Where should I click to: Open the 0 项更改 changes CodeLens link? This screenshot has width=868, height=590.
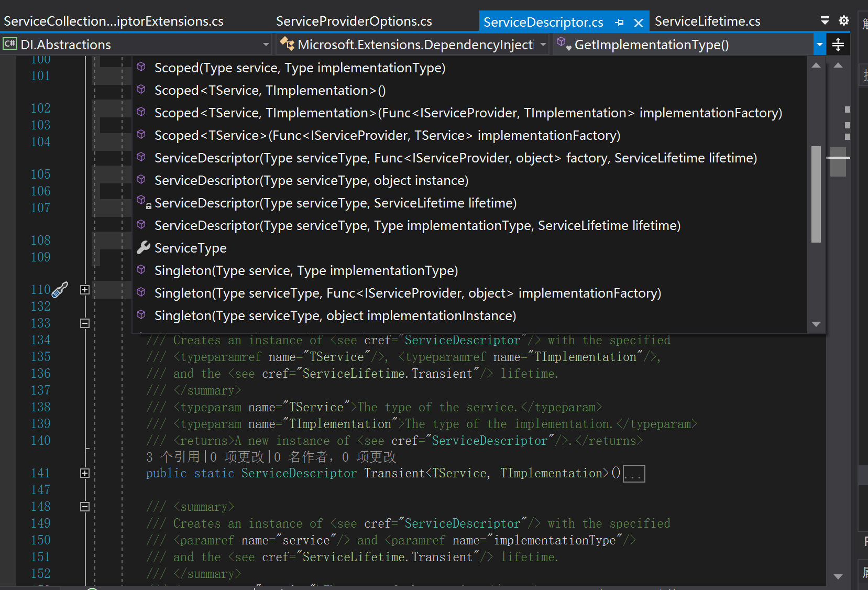pos(237,457)
